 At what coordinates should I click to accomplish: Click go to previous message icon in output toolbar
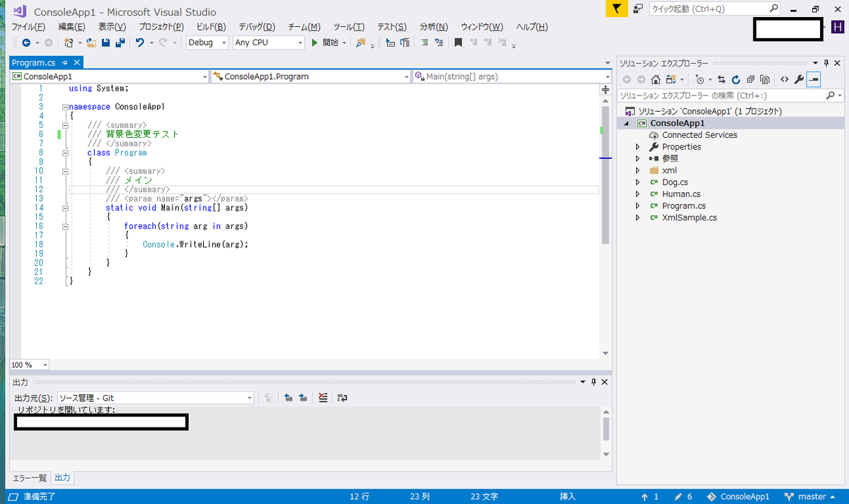pos(289,398)
